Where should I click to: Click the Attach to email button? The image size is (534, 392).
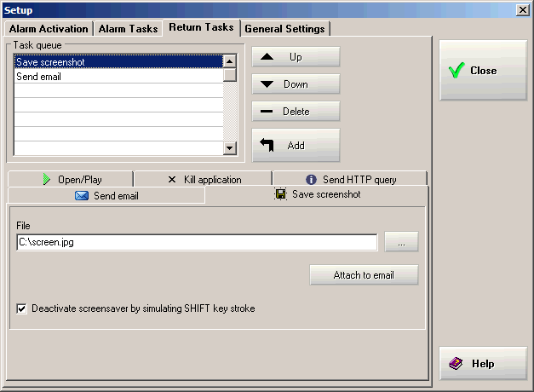coord(364,275)
